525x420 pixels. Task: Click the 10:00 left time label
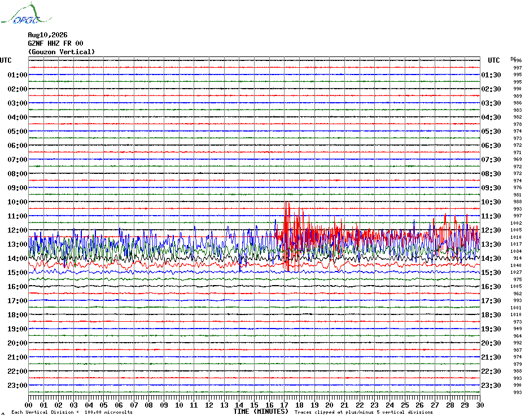(x=17, y=202)
